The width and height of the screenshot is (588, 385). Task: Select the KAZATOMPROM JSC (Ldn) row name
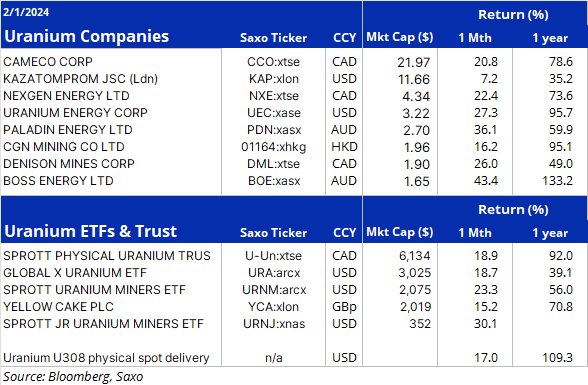[81, 79]
